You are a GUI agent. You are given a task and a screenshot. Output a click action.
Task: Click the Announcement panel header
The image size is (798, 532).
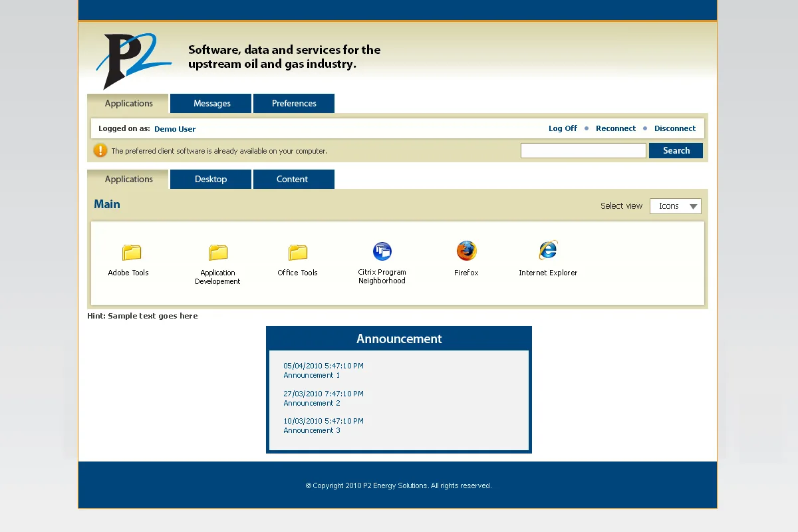pyautogui.click(x=399, y=338)
